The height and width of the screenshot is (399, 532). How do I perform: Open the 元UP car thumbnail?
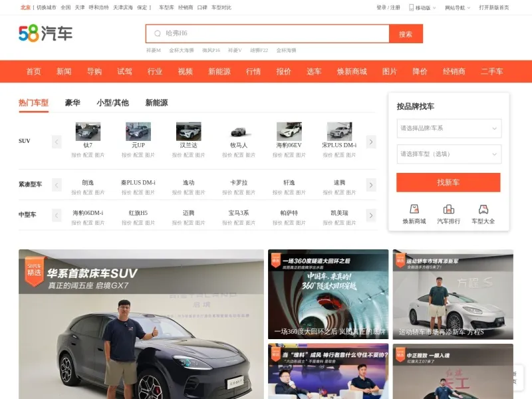click(x=138, y=131)
